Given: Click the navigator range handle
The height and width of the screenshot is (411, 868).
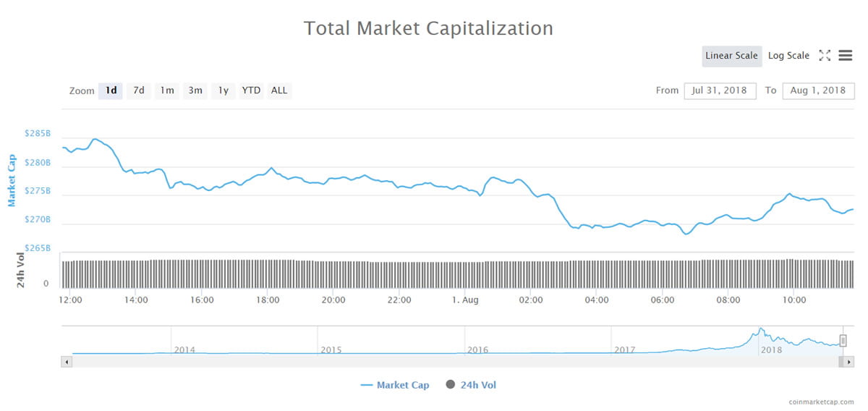Looking at the screenshot, I should point(843,341).
